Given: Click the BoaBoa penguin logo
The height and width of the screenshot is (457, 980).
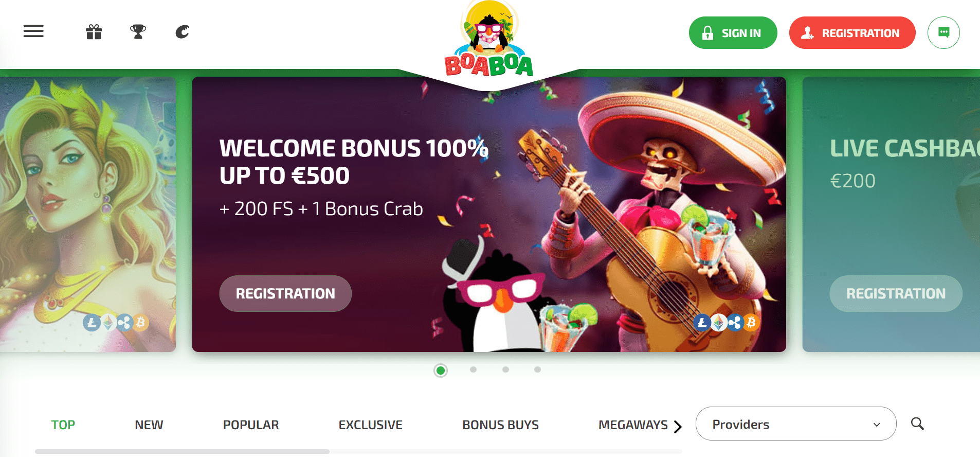Looking at the screenshot, I should click(489, 39).
